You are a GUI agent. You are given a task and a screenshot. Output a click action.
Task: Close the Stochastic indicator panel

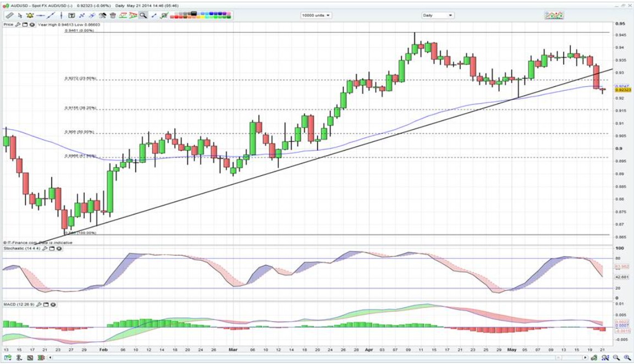coord(59,249)
